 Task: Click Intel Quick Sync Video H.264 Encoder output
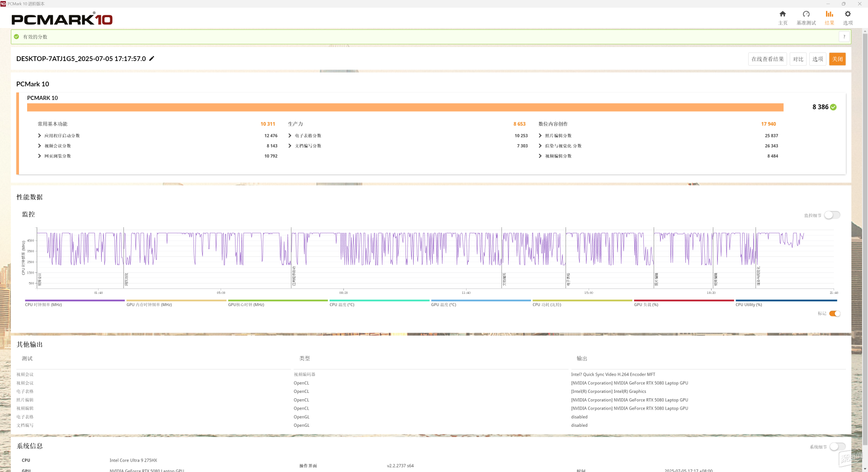(613, 374)
